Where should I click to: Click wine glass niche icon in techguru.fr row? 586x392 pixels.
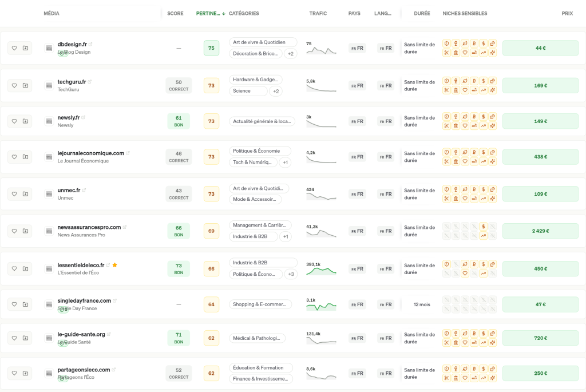coord(456,81)
